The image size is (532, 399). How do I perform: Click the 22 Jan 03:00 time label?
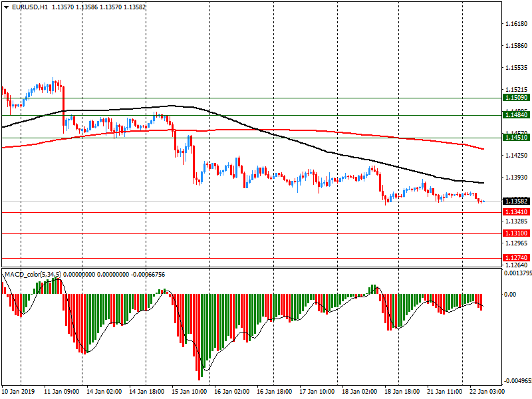click(x=487, y=392)
